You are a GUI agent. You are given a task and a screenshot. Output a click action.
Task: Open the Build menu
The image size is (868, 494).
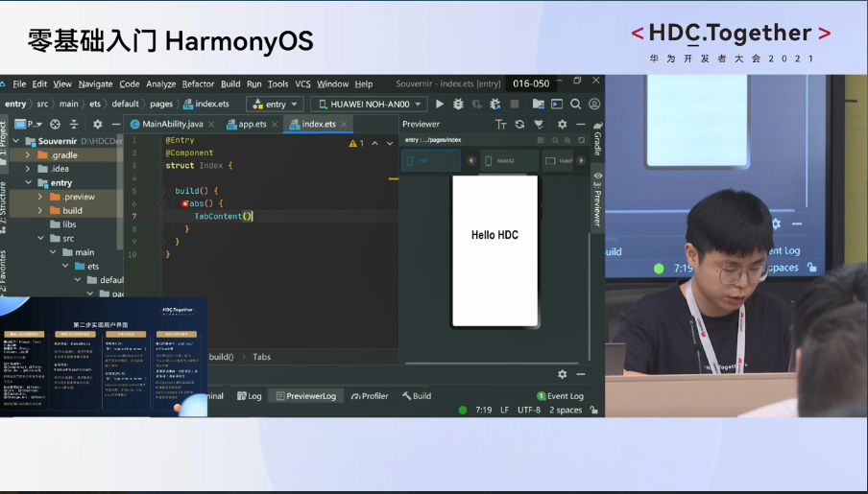click(230, 84)
